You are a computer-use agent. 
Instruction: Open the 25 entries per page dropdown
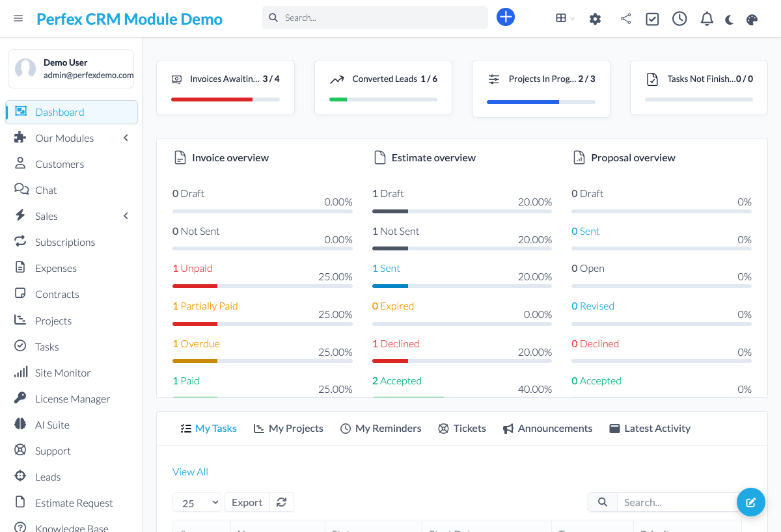197,503
